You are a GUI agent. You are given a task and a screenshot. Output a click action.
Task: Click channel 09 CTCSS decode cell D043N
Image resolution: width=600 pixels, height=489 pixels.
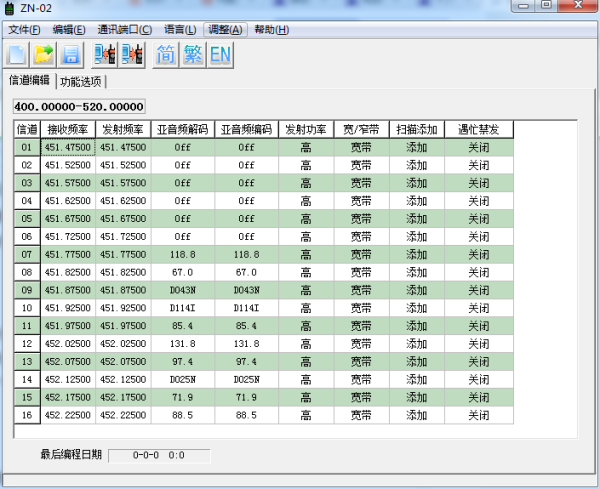point(183,290)
